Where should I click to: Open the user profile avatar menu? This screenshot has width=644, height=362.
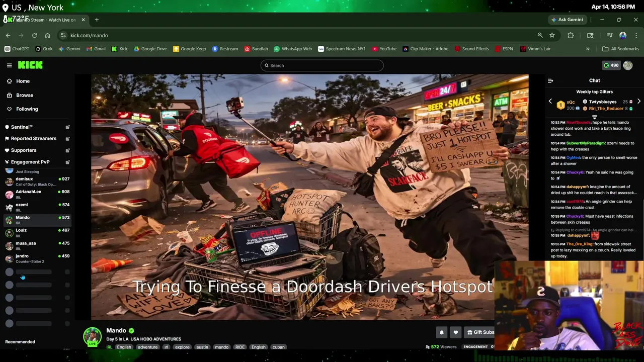point(628,65)
